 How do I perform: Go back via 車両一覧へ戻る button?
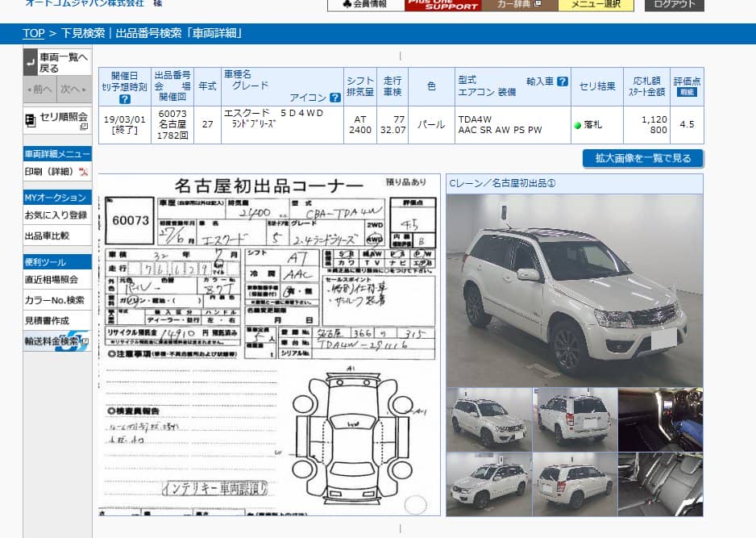[57, 63]
